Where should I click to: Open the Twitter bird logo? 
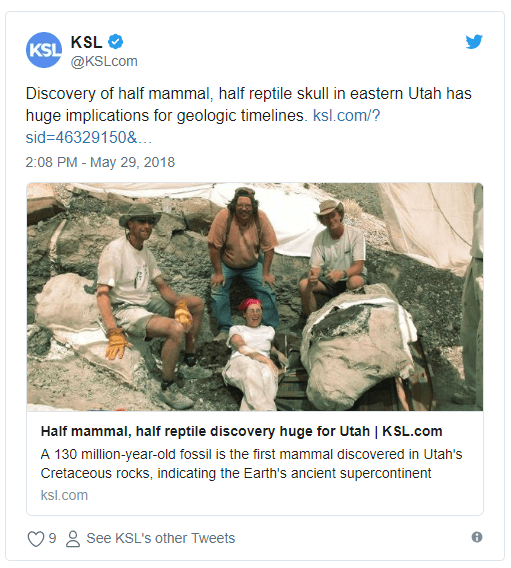(x=474, y=42)
